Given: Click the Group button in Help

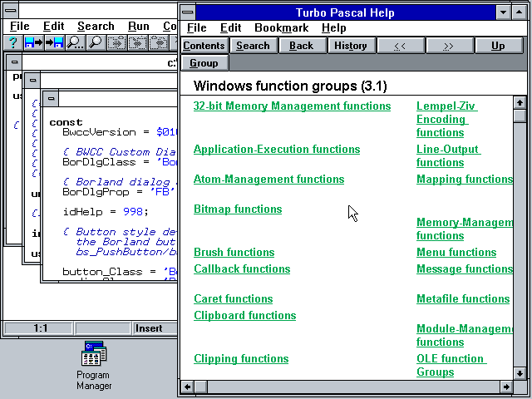Looking at the screenshot, I should pos(204,63).
